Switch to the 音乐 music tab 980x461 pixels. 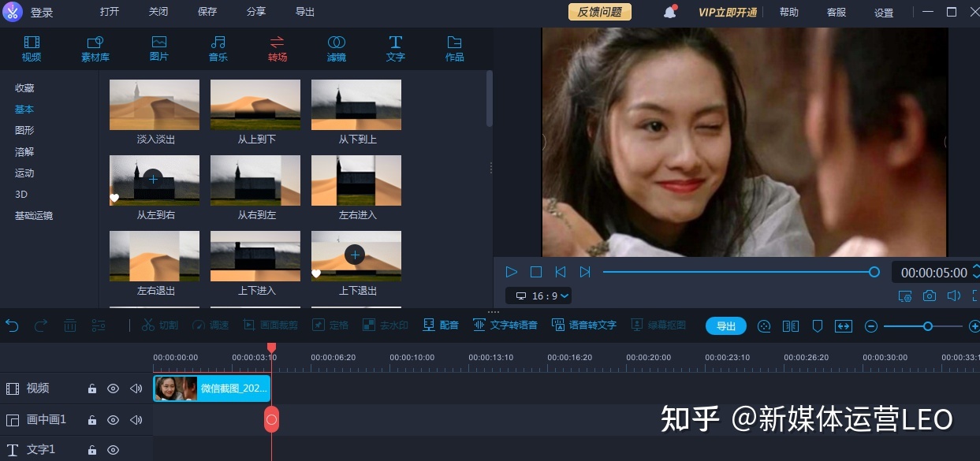tap(218, 47)
